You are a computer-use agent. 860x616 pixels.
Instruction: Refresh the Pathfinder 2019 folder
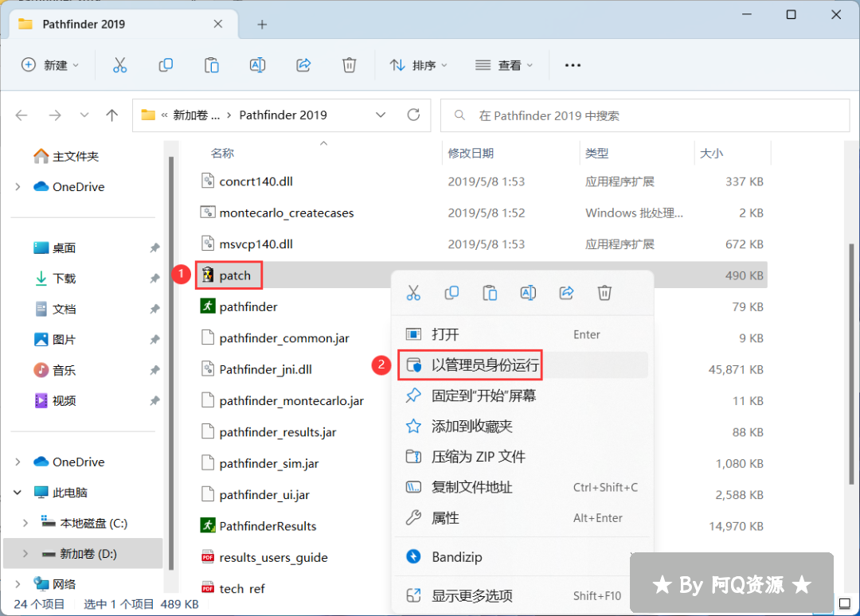(x=413, y=115)
